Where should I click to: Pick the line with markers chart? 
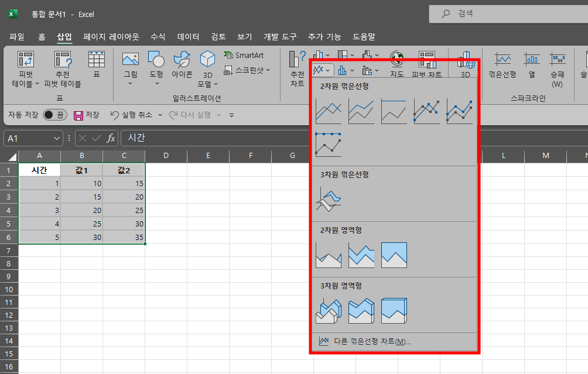426,111
